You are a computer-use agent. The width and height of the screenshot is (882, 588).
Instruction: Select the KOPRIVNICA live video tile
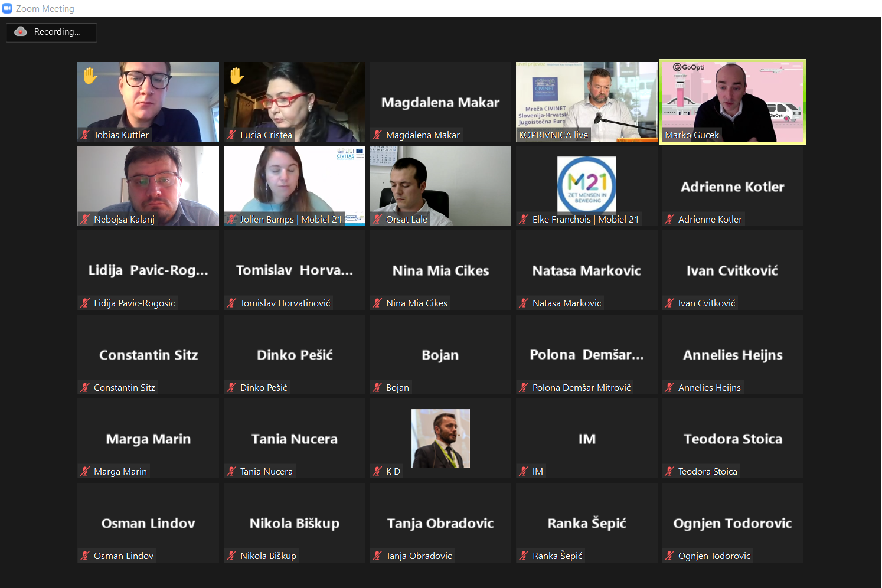tap(587, 102)
